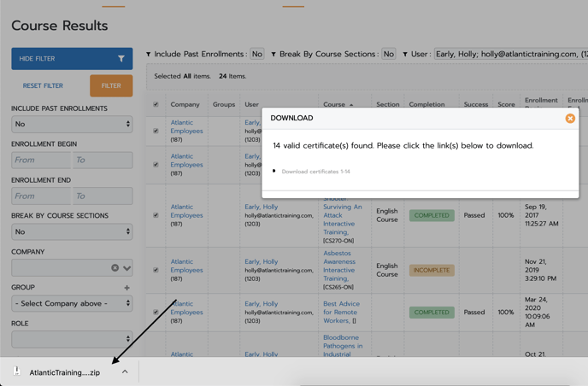Click the zip file icon in downloads bar

(x=16, y=371)
